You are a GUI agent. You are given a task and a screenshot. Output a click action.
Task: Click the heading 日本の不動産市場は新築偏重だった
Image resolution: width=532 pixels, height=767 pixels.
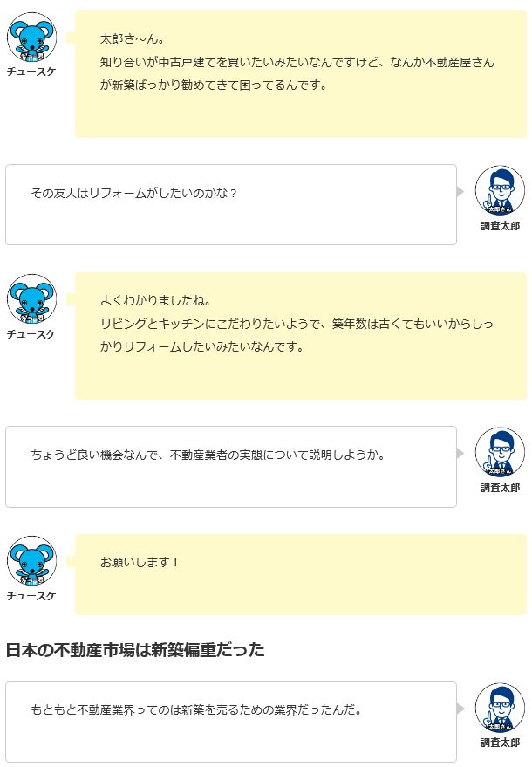click(135, 649)
